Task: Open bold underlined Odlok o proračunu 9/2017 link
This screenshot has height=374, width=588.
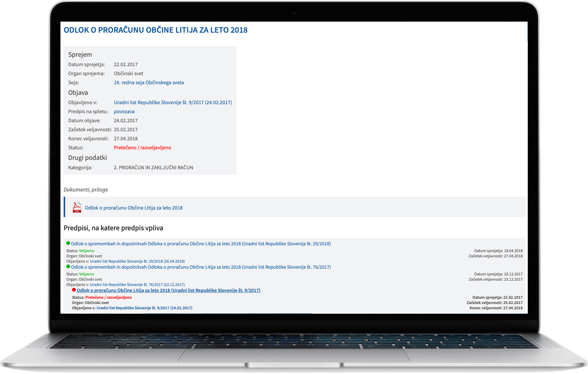Action: point(168,291)
